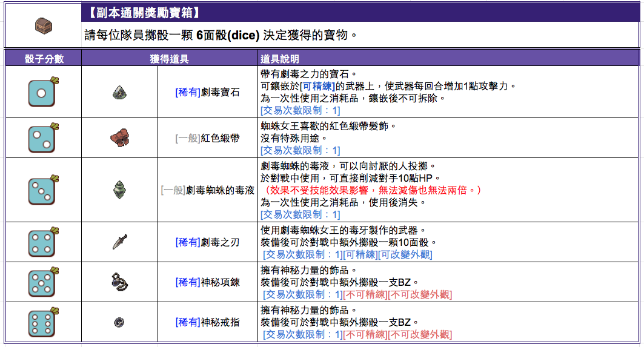
Task: Click 沒有特殊用途 line
Action: [294, 138]
